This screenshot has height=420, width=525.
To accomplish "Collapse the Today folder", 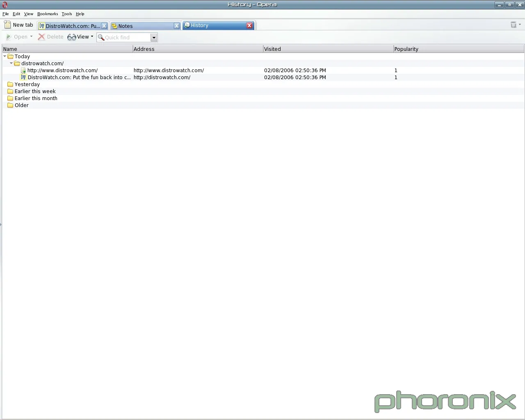I will [x=5, y=56].
